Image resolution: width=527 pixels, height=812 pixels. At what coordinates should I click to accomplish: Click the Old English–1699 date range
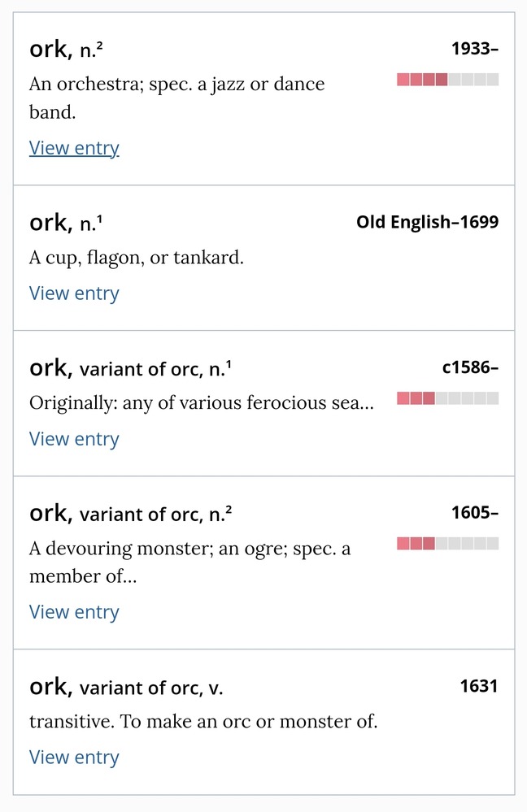(427, 222)
